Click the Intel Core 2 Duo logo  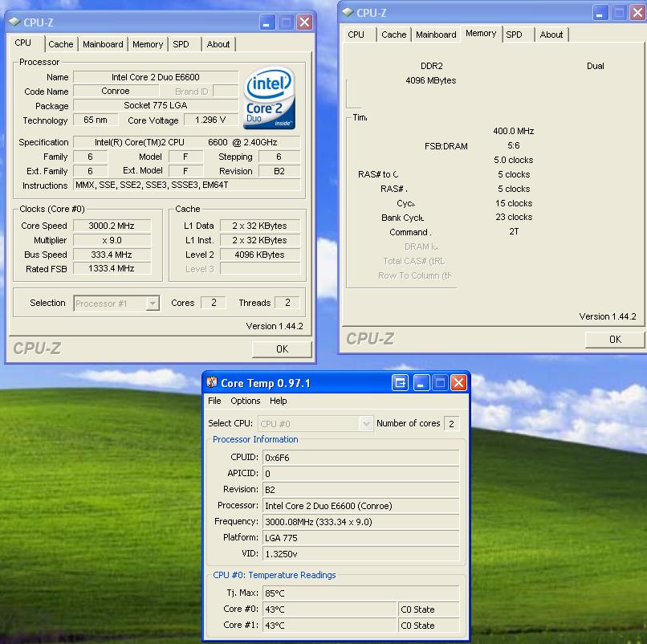[x=269, y=98]
